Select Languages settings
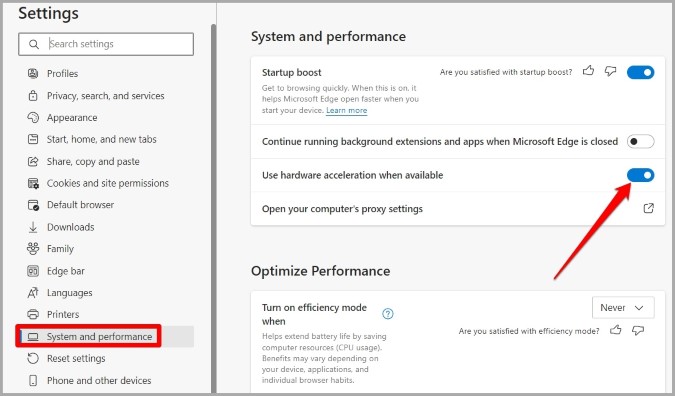The image size is (675, 396). pos(69,293)
